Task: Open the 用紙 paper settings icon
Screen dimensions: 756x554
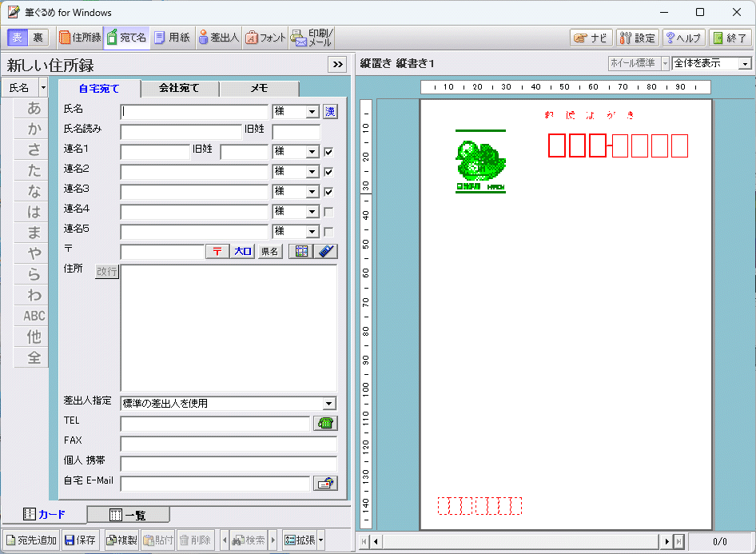Action: point(172,38)
